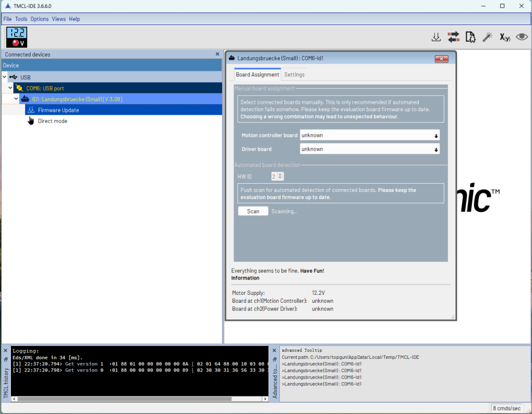Collapse the USB tree node
This screenshot has height=414, width=532.
click(4, 77)
